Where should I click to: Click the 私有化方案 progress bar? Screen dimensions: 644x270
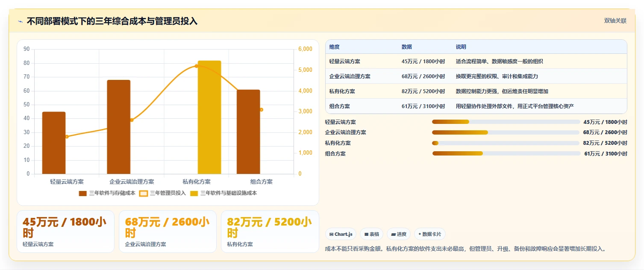[x=506, y=143]
